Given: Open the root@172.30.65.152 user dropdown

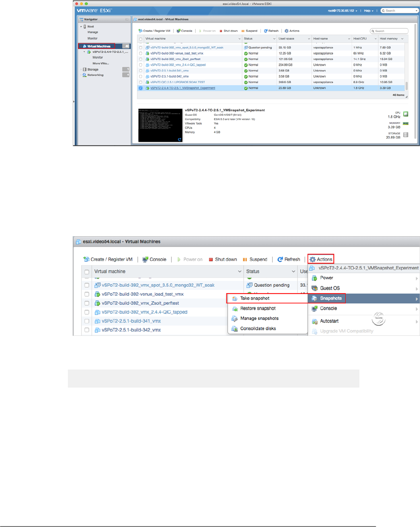Looking at the screenshot, I should pyautogui.click(x=343, y=11).
